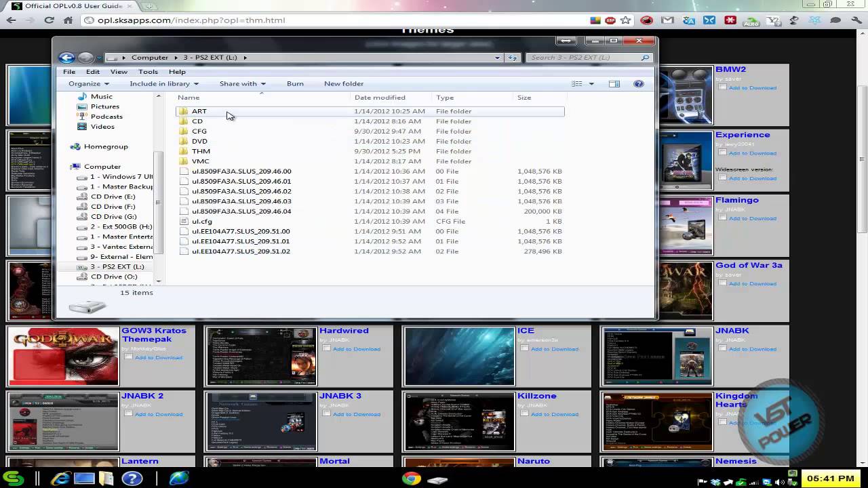This screenshot has height=488, width=868.
Task: Change the view with the Views icon
Action: click(577, 83)
